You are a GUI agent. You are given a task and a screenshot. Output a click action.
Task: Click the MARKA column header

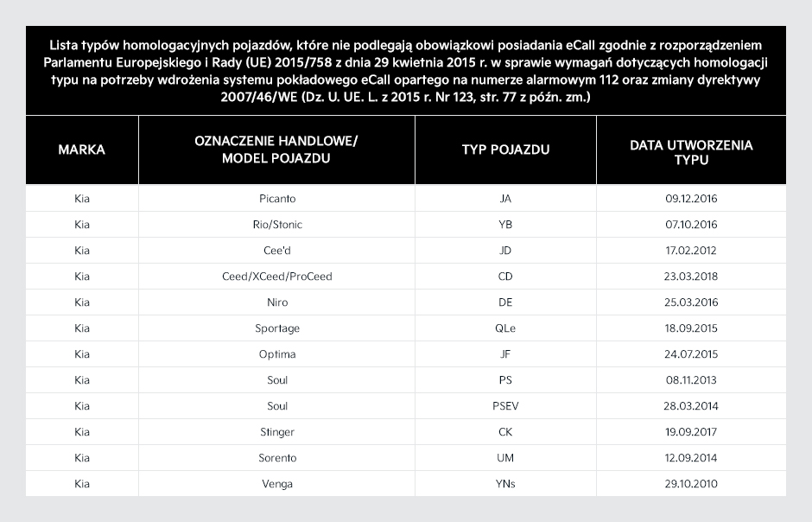coord(82,150)
